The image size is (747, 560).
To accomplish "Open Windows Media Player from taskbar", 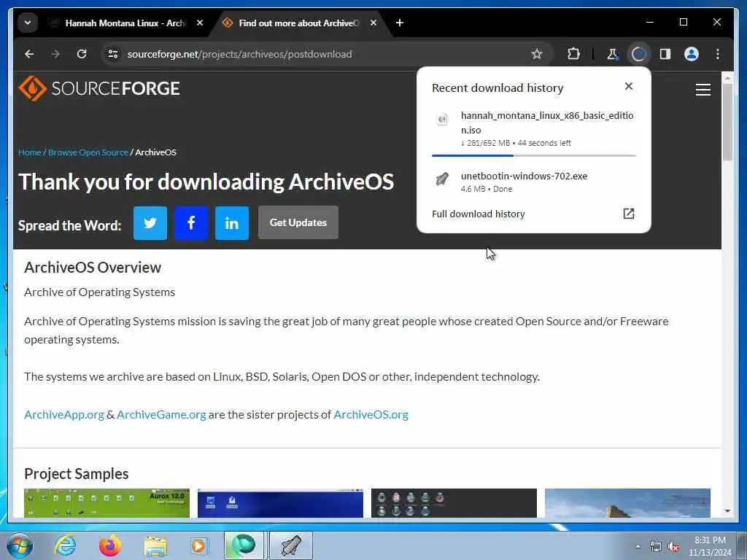I will 199,545.
